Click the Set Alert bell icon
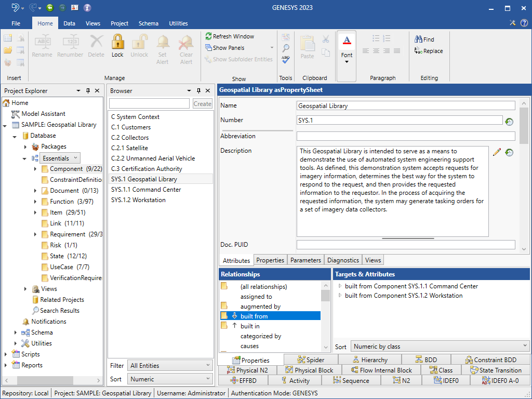Image resolution: width=532 pixels, height=399 pixels. pyautogui.click(x=163, y=42)
